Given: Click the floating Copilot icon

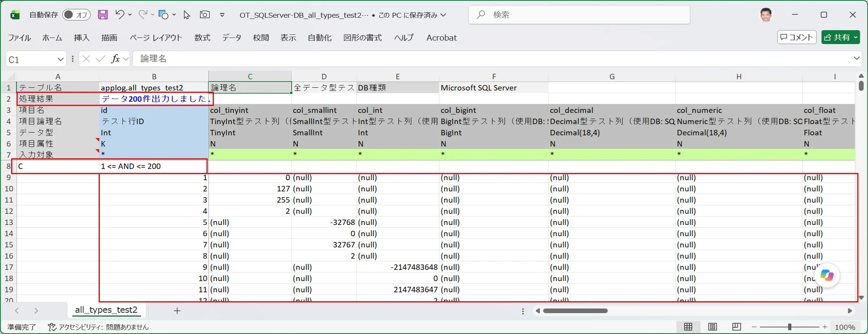Looking at the screenshot, I should coord(827,275).
